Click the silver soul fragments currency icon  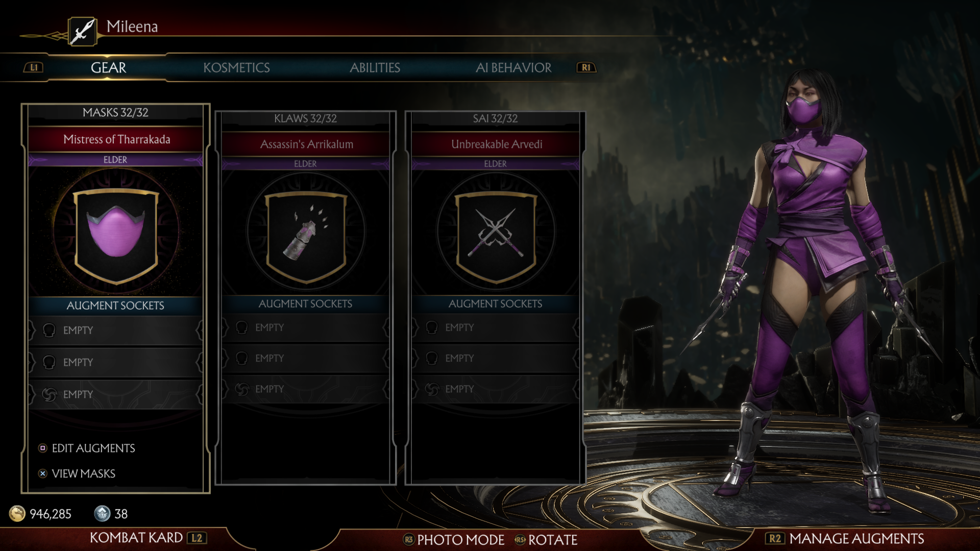[102, 513]
